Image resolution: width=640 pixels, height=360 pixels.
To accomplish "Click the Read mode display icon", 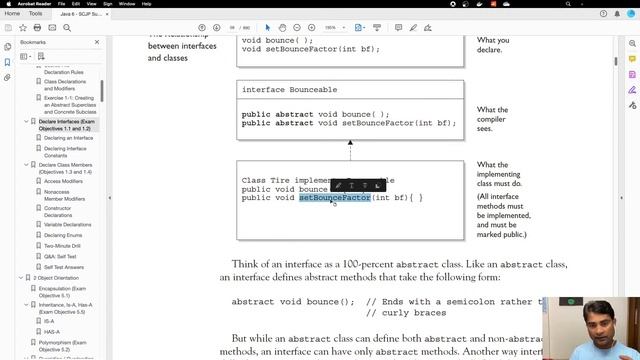I will 377,28.
